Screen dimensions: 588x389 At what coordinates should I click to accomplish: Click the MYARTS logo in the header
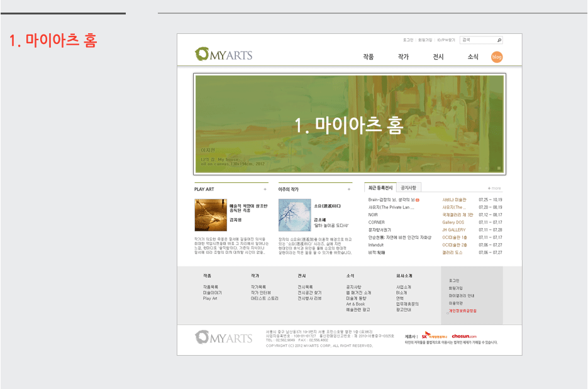click(x=223, y=55)
